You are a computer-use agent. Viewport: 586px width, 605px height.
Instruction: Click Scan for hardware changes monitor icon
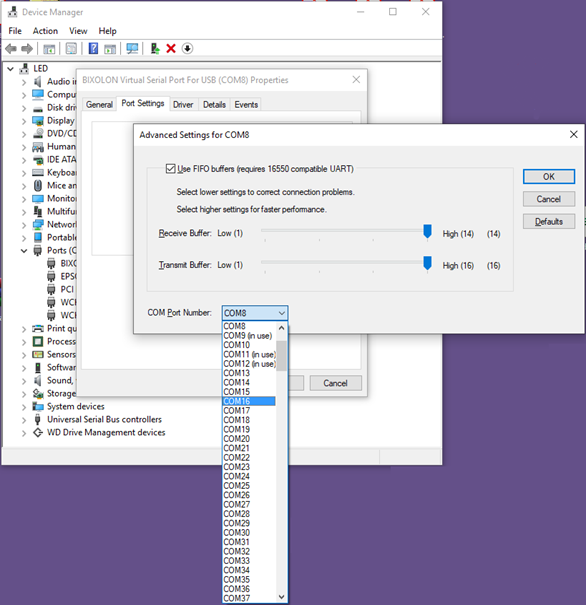pos(132,49)
